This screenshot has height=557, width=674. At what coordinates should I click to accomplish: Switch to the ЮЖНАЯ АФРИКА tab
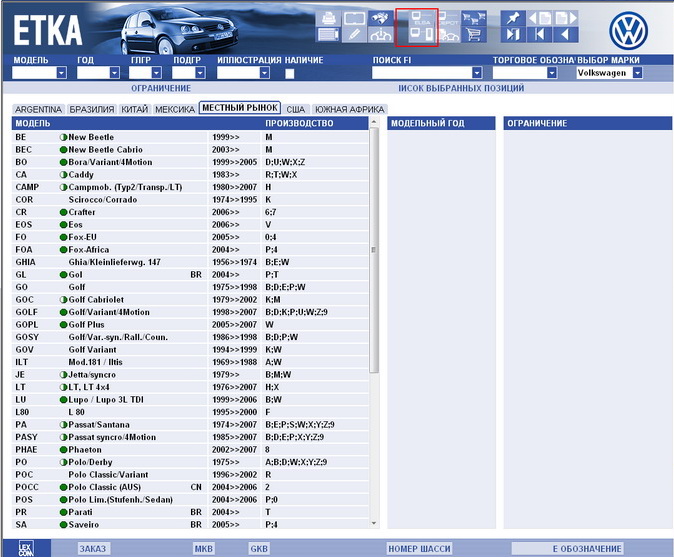(349, 109)
